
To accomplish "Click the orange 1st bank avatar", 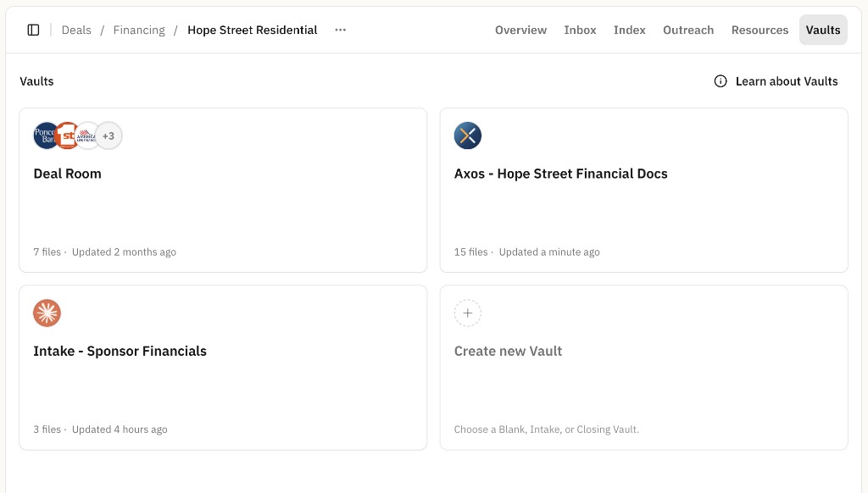I will click(66, 136).
